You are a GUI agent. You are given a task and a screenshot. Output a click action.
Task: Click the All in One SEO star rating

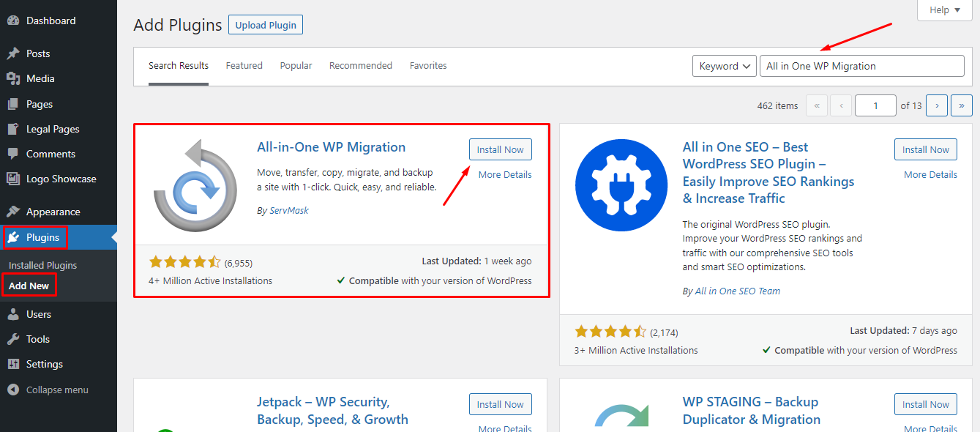(x=610, y=331)
